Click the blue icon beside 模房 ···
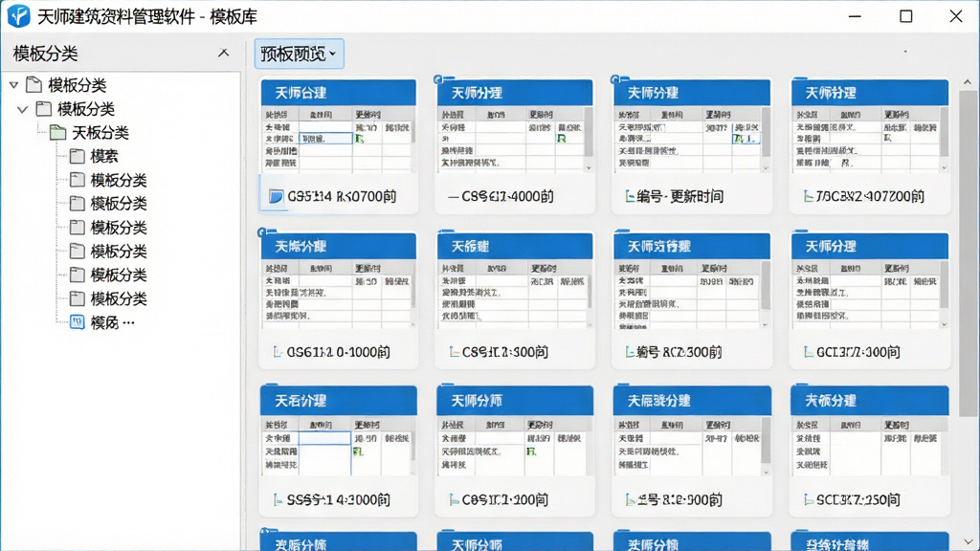The width and height of the screenshot is (980, 551). pos(77,322)
